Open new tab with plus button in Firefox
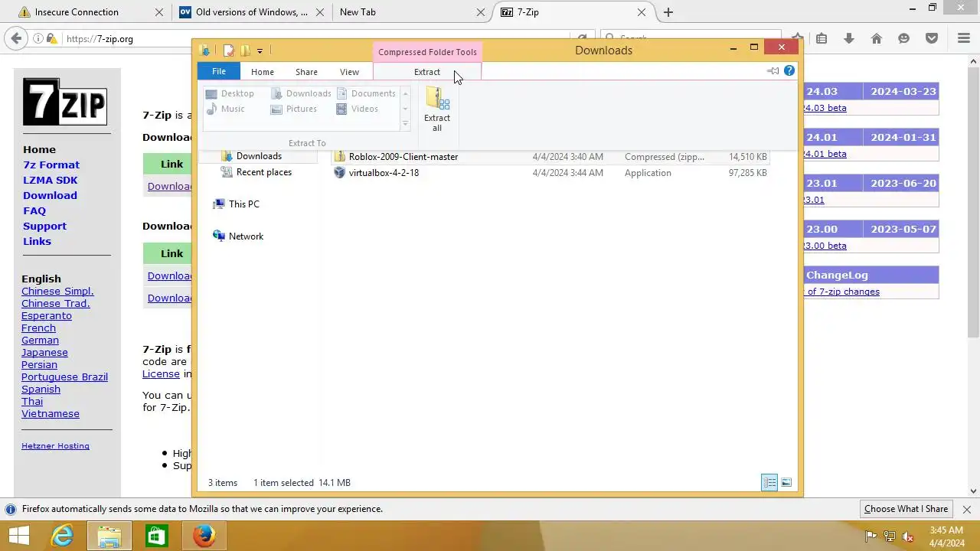This screenshot has height=551, width=980. tap(668, 12)
